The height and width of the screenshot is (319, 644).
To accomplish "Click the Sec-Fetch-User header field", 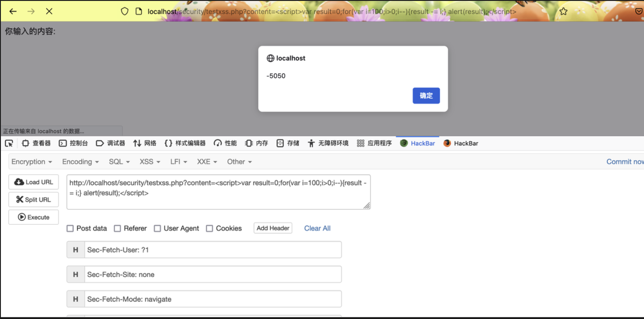I will tap(213, 250).
